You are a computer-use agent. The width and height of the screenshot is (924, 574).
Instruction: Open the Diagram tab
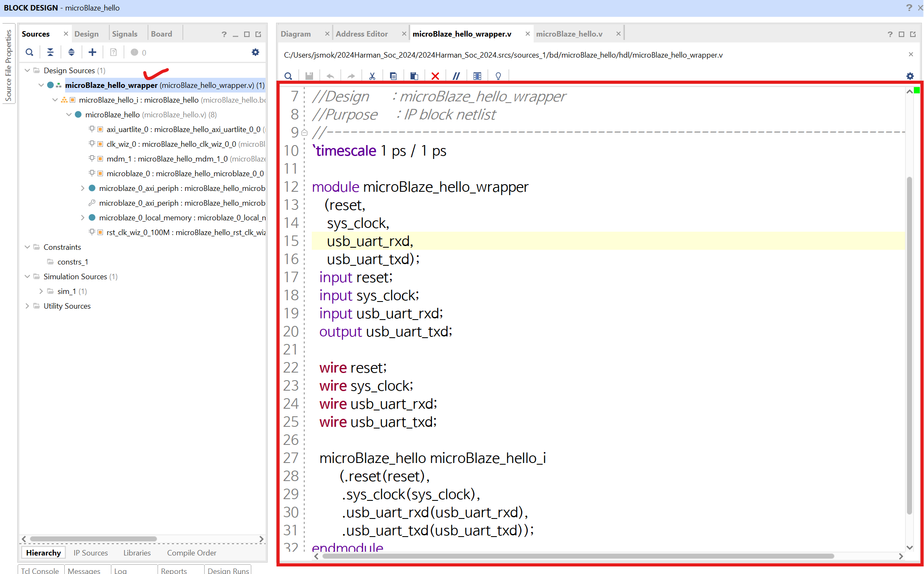pos(296,34)
